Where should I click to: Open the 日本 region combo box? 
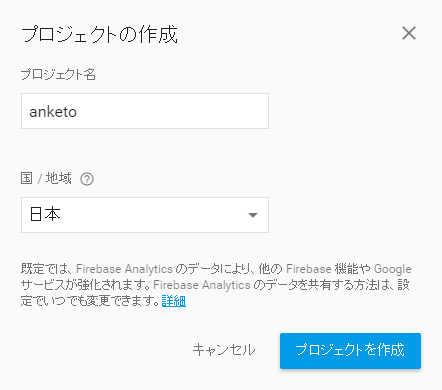[145, 215]
